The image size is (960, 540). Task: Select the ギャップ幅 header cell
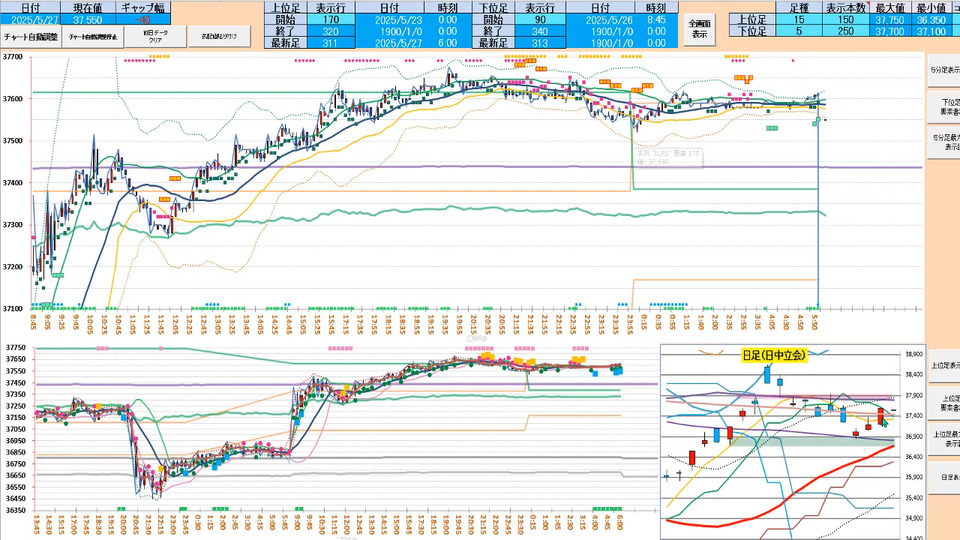click(x=143, y=8)
